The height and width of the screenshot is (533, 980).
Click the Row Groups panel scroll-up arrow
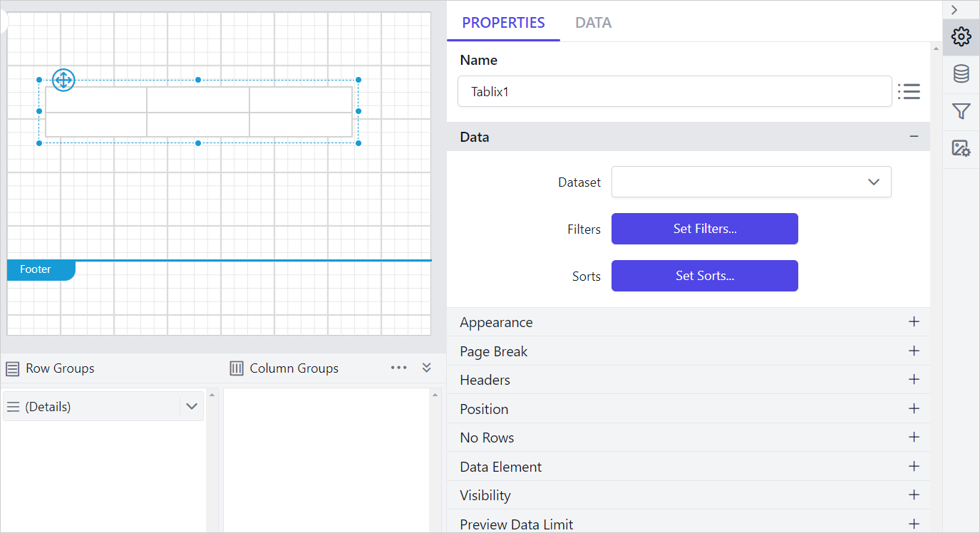pyautogui.click(x=212, y=394)
